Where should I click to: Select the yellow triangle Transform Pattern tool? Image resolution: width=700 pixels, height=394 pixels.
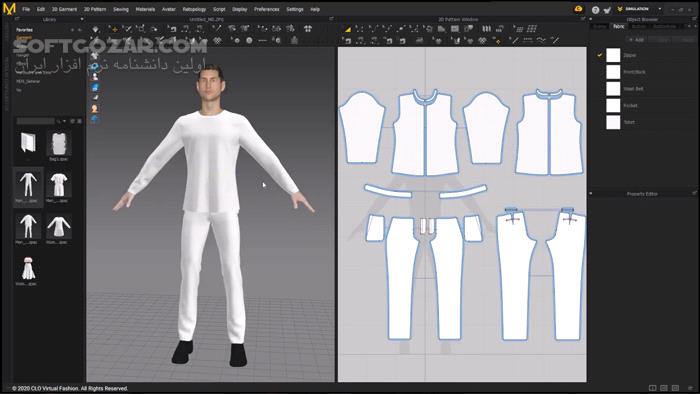[x=347, y=29]
